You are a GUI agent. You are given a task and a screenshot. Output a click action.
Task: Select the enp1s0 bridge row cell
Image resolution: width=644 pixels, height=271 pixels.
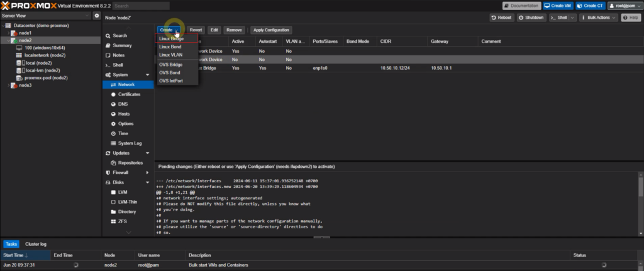click(x=320, y=68)
